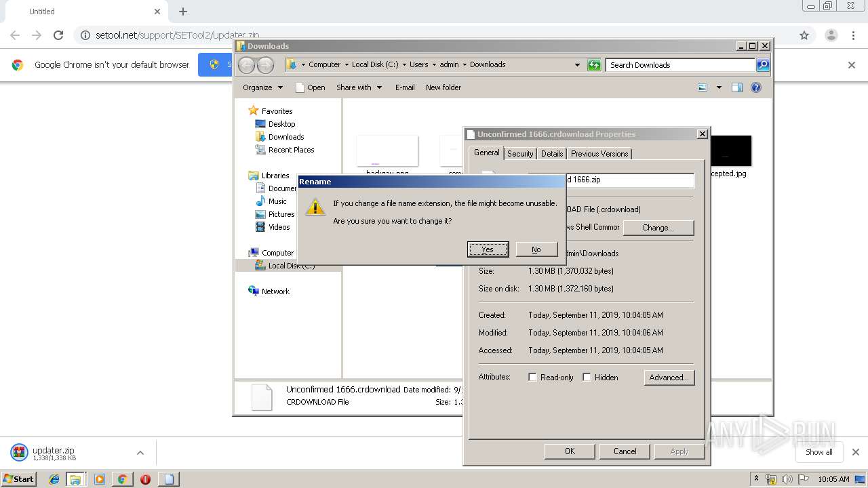Open the Organize dropdown menu
This screenshot has height=488, width=868.
pos(262,87)
